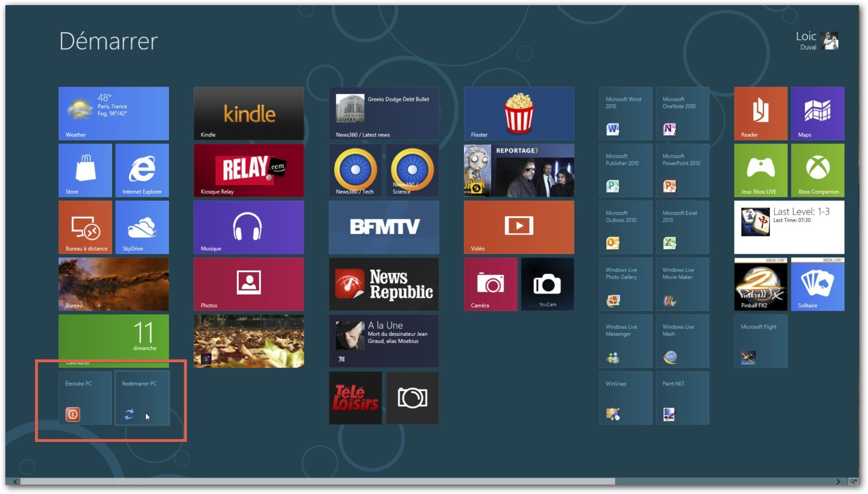868x494 pixels.
Task: Open the News360 / Science tile
Action: coord(412,170)
